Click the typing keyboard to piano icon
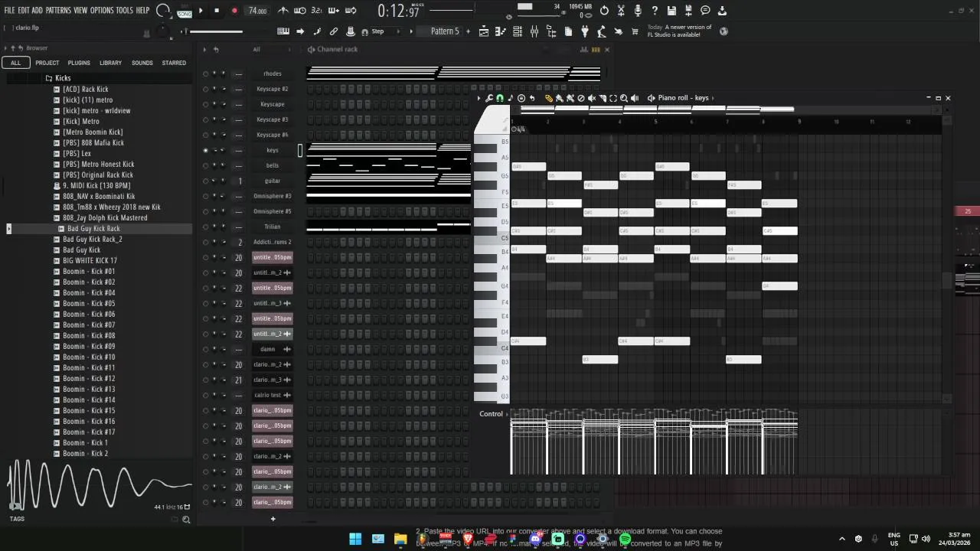 coord(283,31)
